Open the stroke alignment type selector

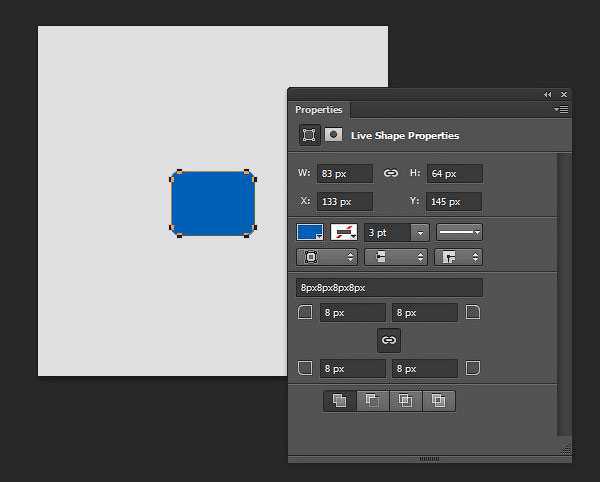click(x=327, y=257)
